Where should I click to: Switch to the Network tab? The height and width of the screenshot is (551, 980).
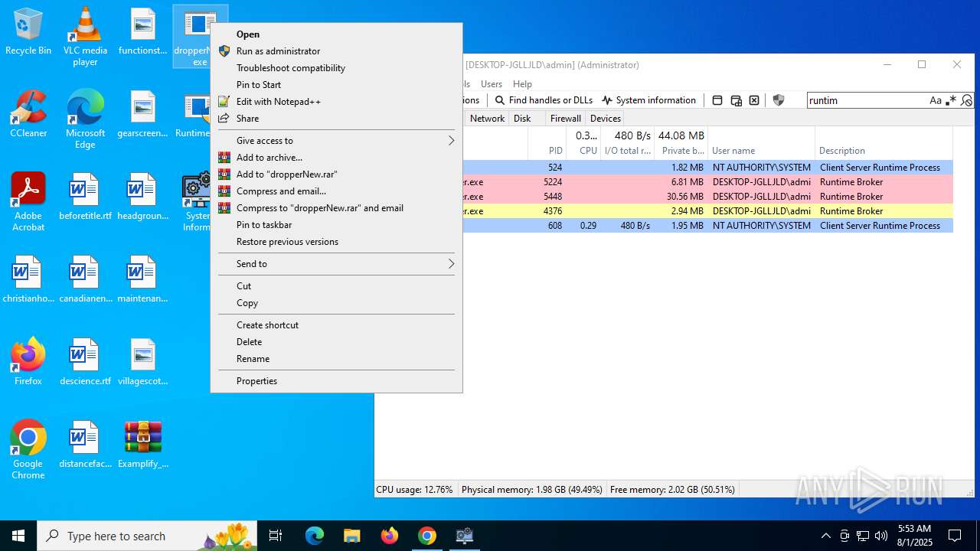[x=487, y=119]
